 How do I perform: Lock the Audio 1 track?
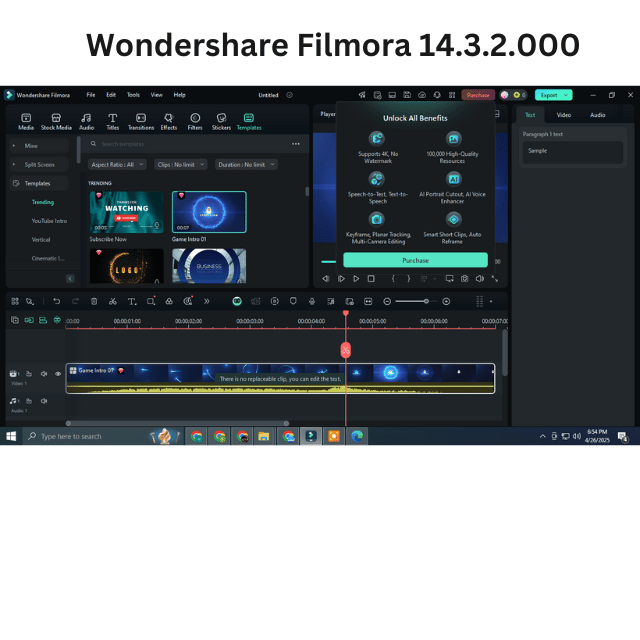(29, 401)
